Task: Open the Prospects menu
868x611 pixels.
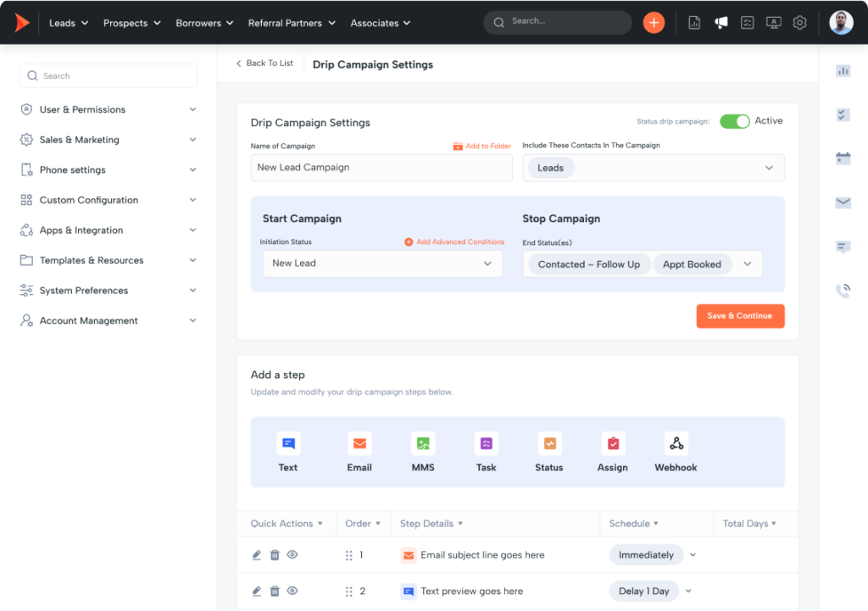Action: tap(131, 23)
